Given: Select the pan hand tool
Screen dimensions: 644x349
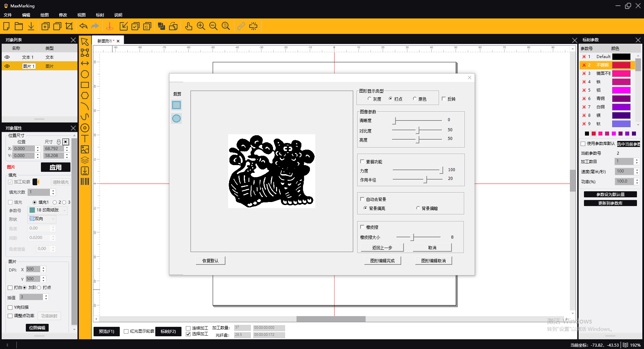Looking at the screenshot, I should click(189, 26).
